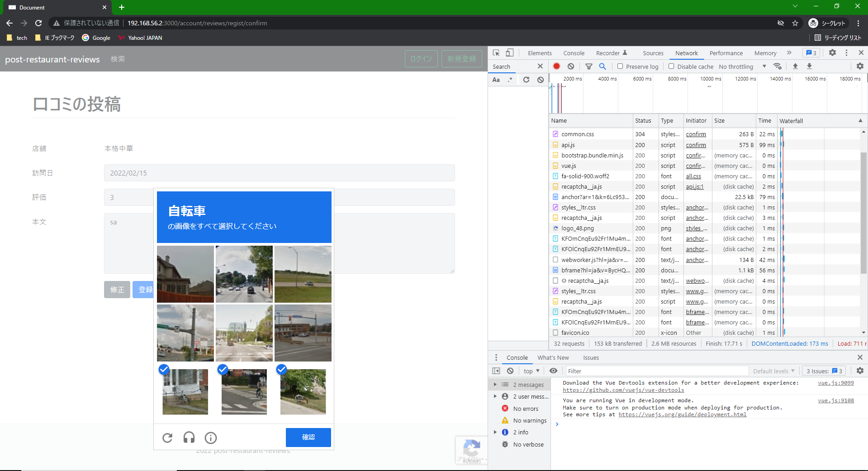Toggle the device toolbar in DevTools
This screenshot has width=868, height=471.
click(x=510, y=53)
